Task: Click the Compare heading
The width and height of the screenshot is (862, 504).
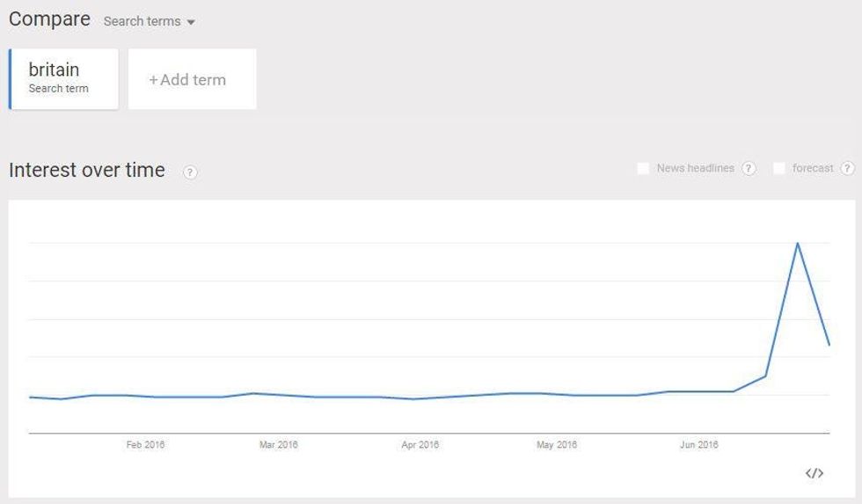Action: (49, 19)
